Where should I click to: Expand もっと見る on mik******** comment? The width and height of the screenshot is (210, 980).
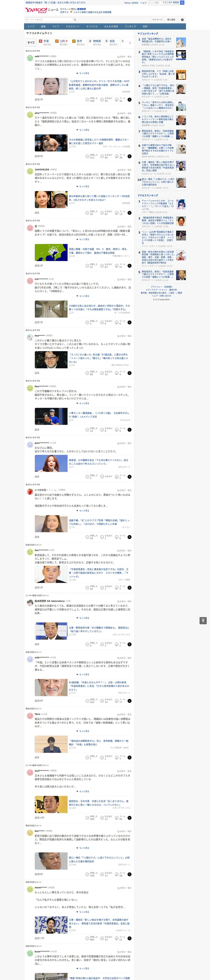83,675
